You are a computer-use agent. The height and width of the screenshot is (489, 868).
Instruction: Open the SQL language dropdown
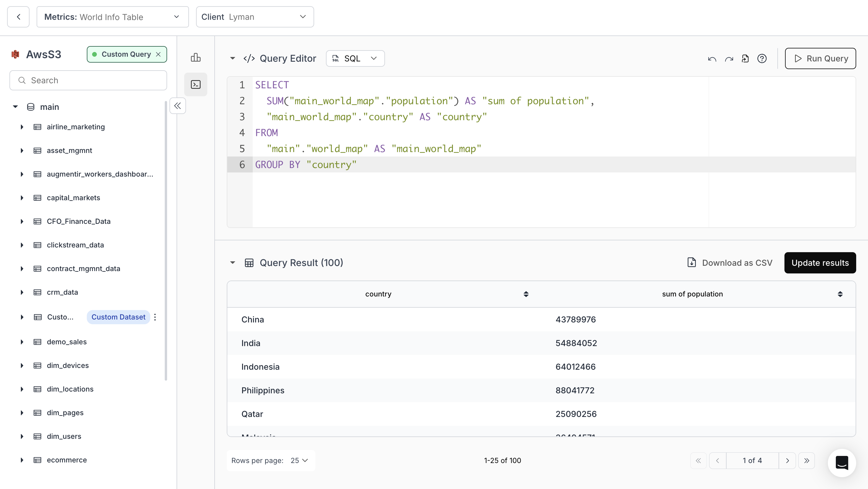355,59
